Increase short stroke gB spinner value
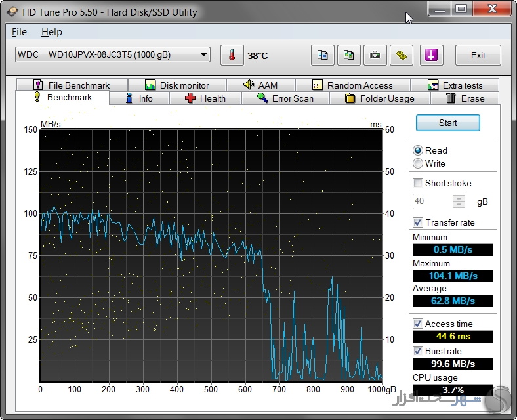This screenshot has width=517, height=420. [459, 198]
